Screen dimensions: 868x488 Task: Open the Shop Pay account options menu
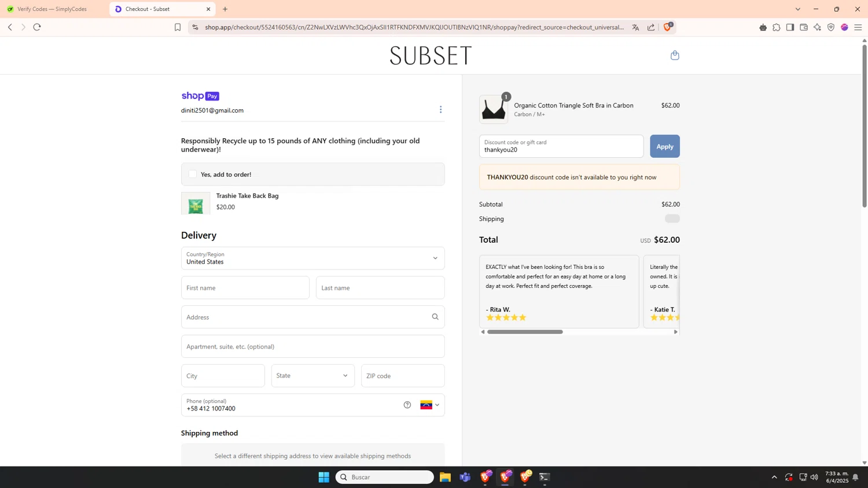(x=440, y=110)
